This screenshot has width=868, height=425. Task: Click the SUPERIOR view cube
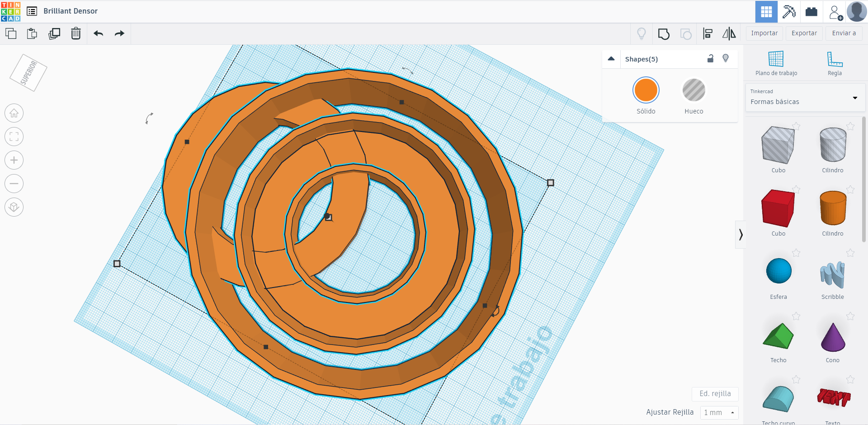[x=28, y=73]
